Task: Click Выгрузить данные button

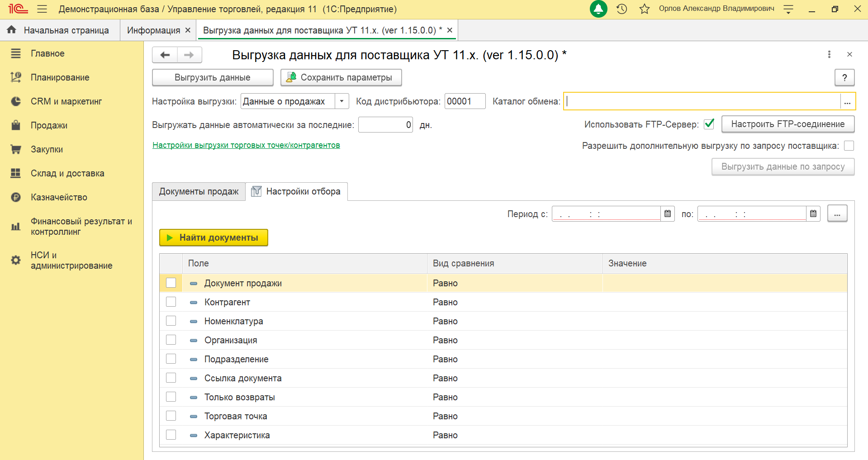Action: (213, 77)
